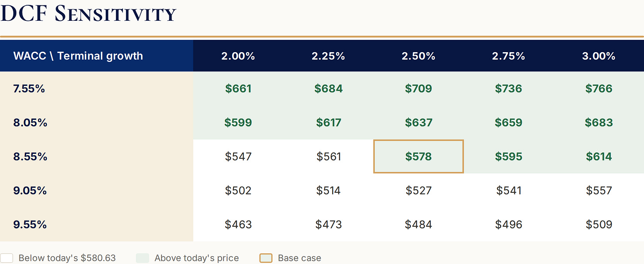Click the $547 cell under 2.00% growth
This screenshot has height=264, width=644.
click(x=238, y=157)
